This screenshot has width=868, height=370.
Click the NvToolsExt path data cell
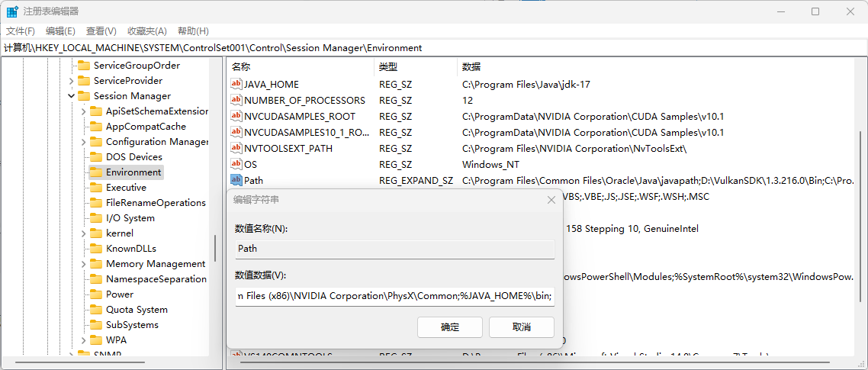(574, 149)
